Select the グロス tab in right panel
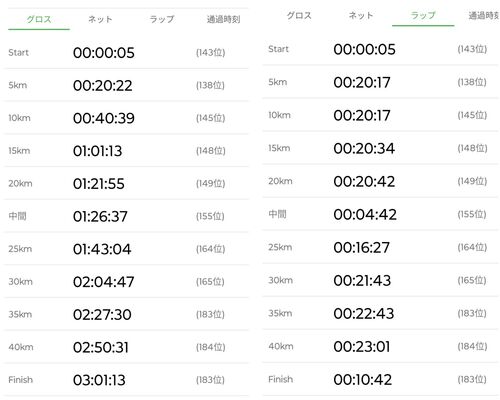Screen dimensions: 500x400 click(x=299, y=15)
